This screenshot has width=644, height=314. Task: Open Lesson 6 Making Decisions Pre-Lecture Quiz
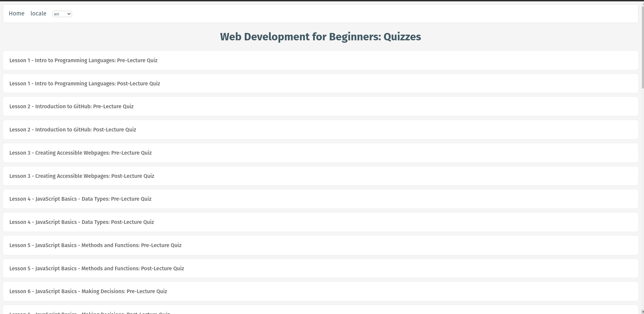(x=88, y=291)
